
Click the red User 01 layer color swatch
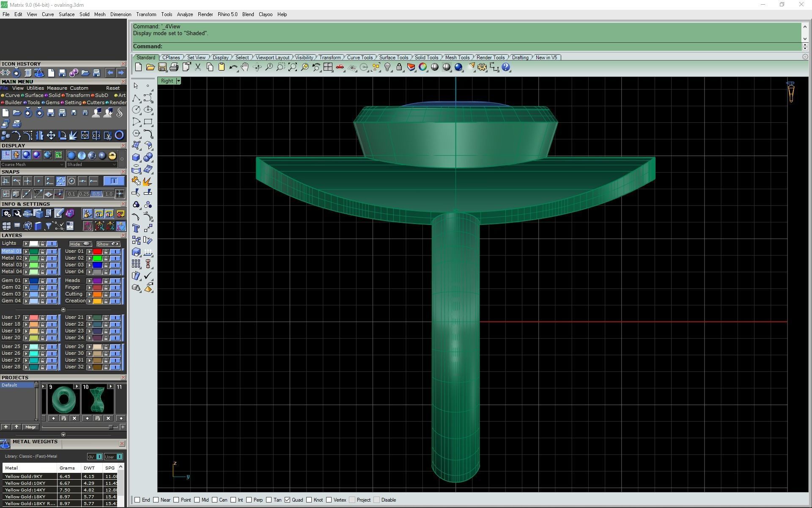click(97, 251)
